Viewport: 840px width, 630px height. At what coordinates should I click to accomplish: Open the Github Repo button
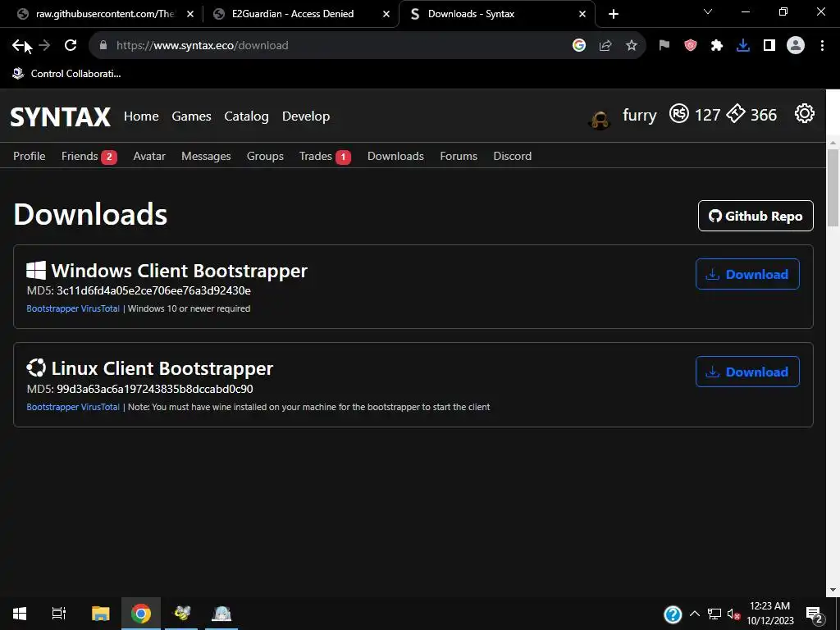point(756,216)
